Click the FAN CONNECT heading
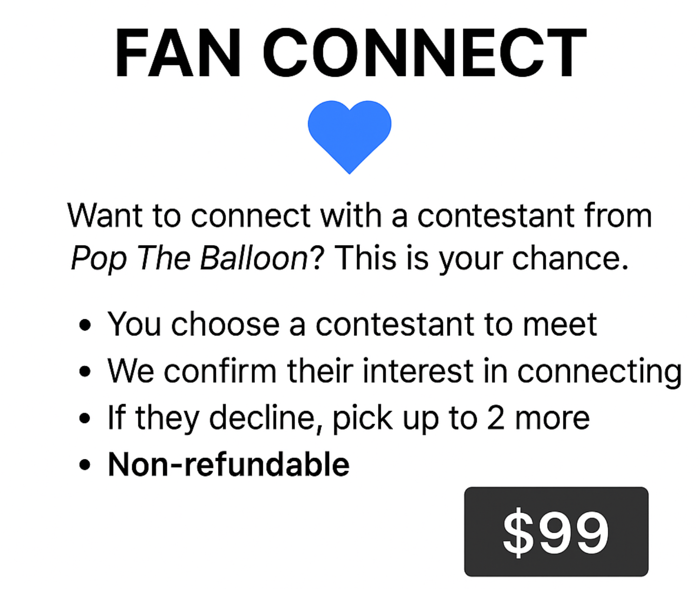700x589 pixels. pyautogui.click(x=350, y=53)
